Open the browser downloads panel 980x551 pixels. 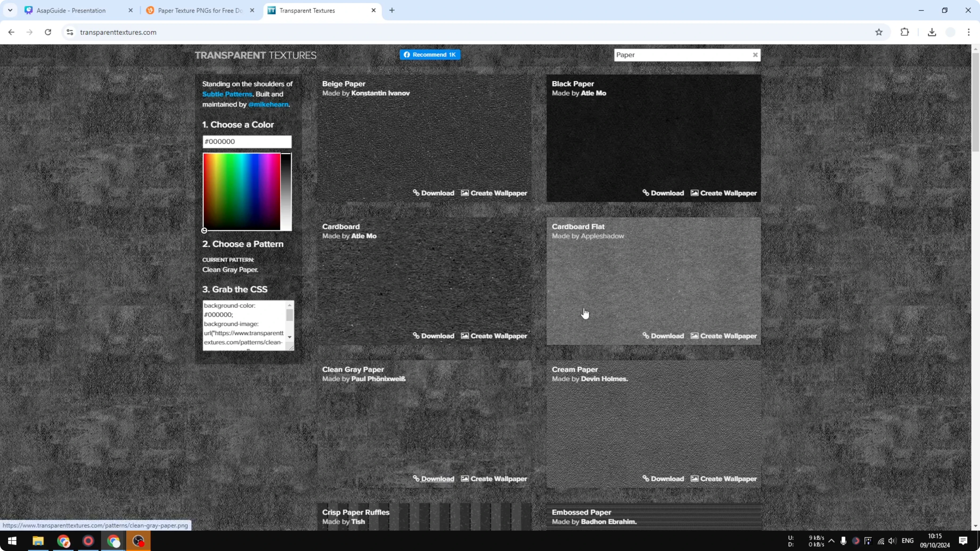pos(932,32)
